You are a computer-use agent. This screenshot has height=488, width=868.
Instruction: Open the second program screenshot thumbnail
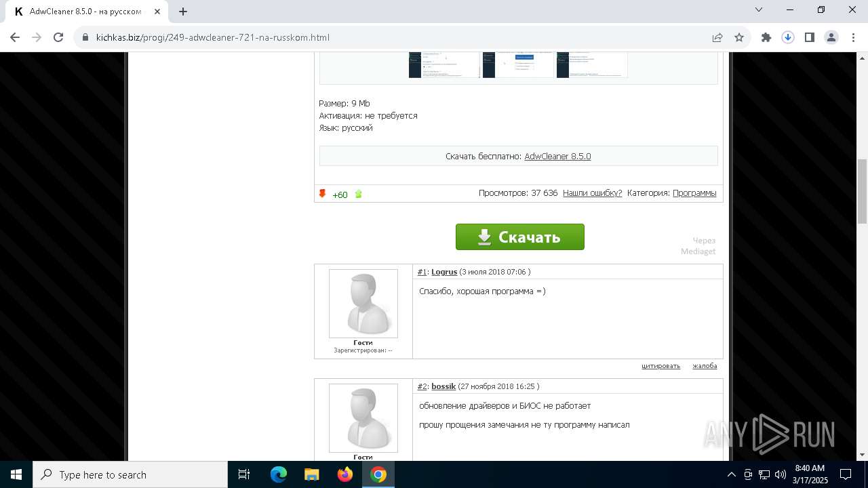point(518,64)
